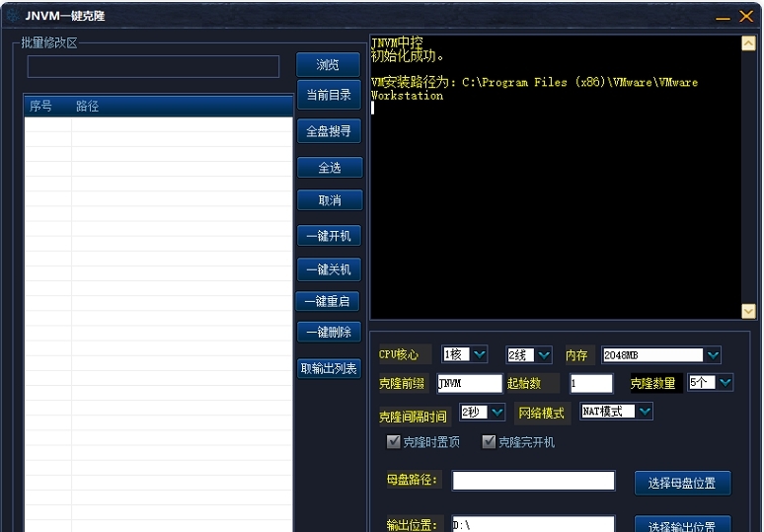The width and height of the screenshot is (764, 532).
Task: Click the 母盘路径 input field
Action: [533, 481]
